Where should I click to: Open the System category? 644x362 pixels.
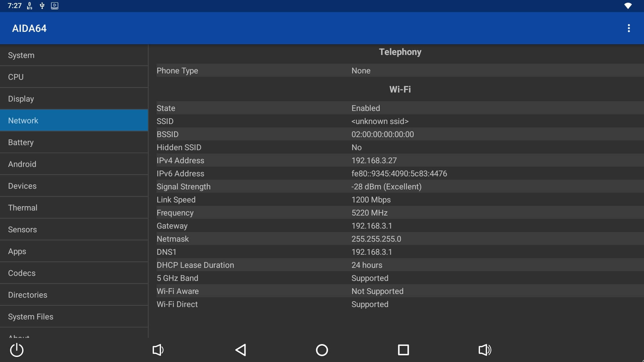point(74,55)
